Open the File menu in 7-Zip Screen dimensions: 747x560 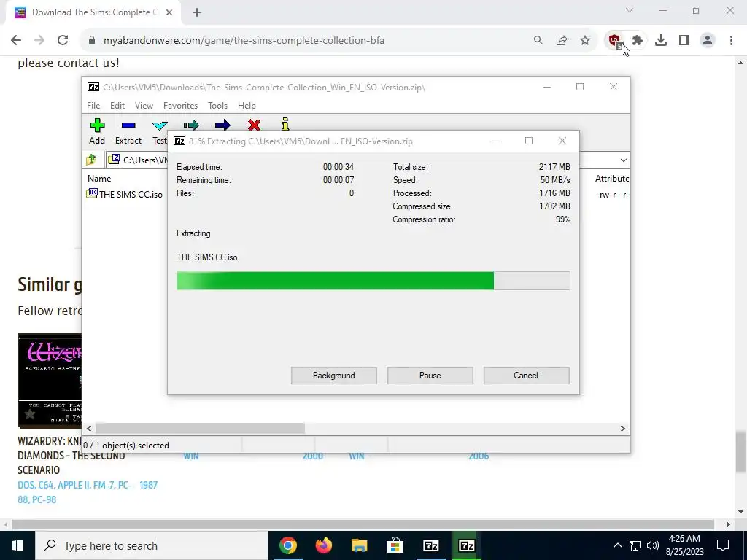click(93, 106)
